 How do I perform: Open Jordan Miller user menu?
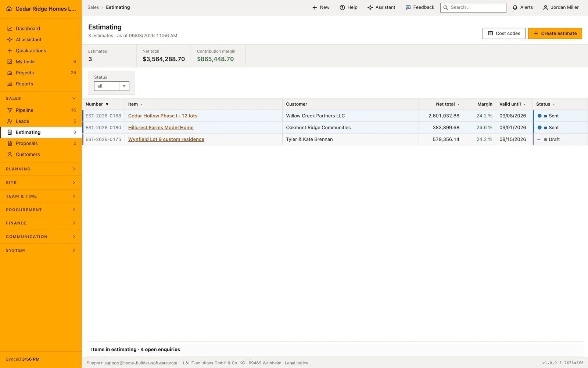click(x=561, y=7)
